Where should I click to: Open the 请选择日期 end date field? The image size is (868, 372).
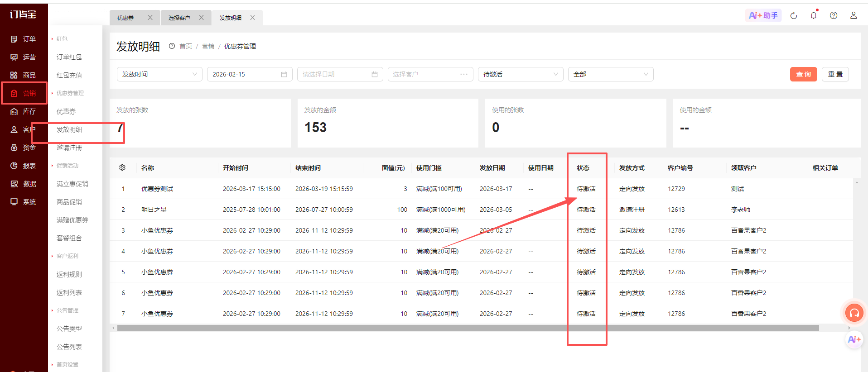tap(340, 74)
